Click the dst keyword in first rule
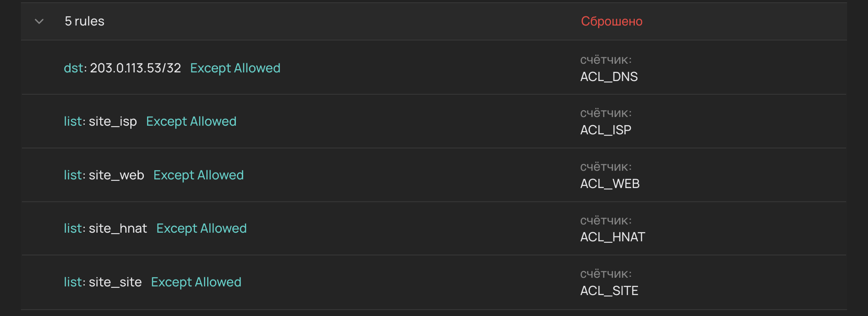The image size is (868, 316). 74,68
